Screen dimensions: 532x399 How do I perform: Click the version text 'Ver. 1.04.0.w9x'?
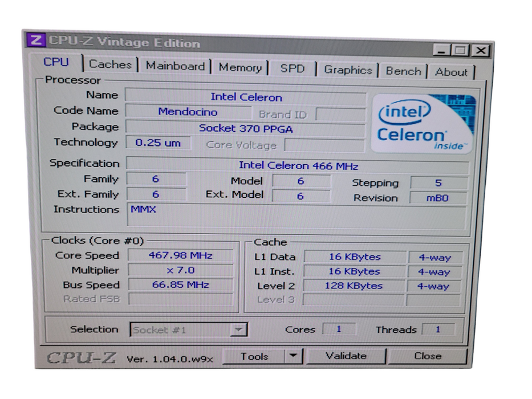point(170,359)
